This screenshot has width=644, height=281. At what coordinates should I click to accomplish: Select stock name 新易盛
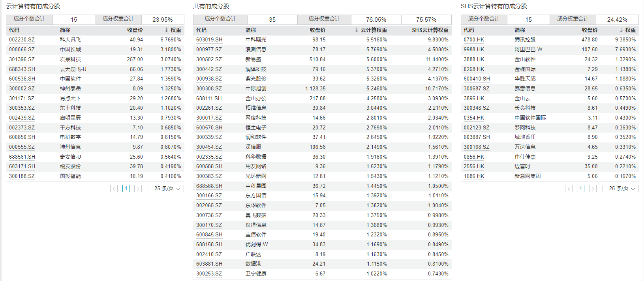[x=253, y=59]
